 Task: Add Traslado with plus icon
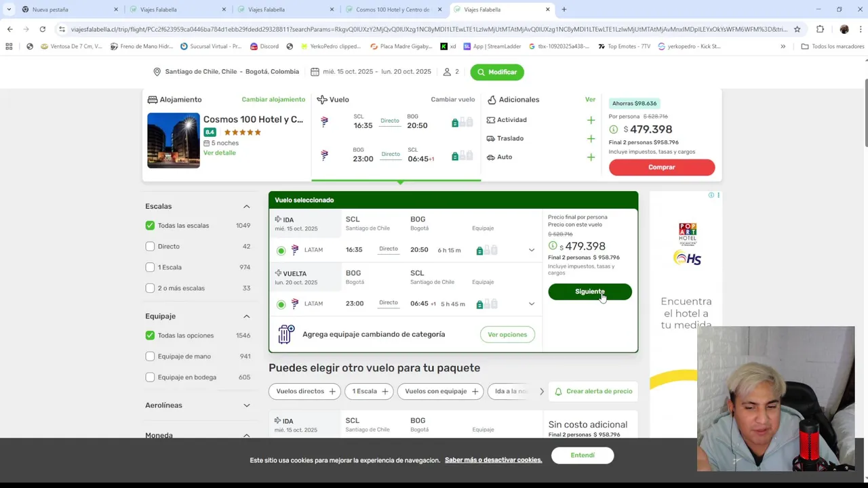[591, 138]
